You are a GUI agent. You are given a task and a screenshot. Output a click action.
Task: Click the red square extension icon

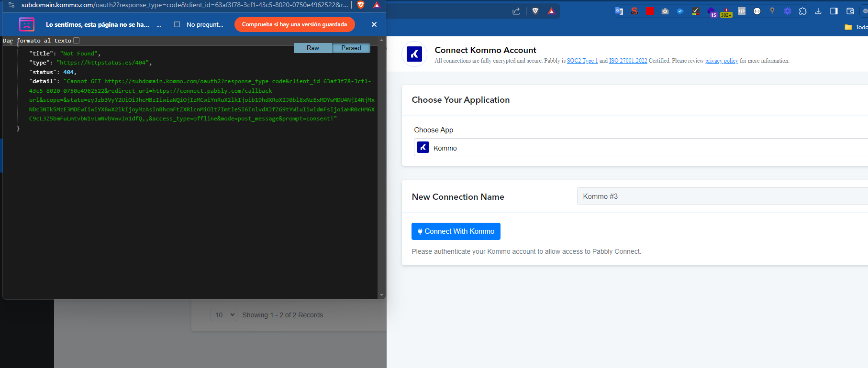click(649, 11)
